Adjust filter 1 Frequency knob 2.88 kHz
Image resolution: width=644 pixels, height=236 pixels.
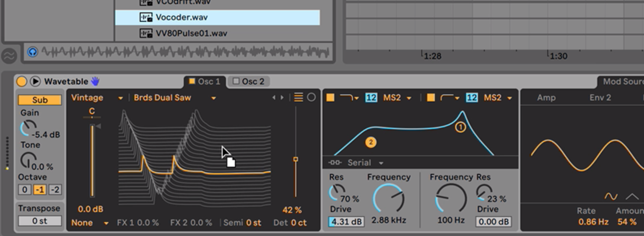click(x=389, y=199)
